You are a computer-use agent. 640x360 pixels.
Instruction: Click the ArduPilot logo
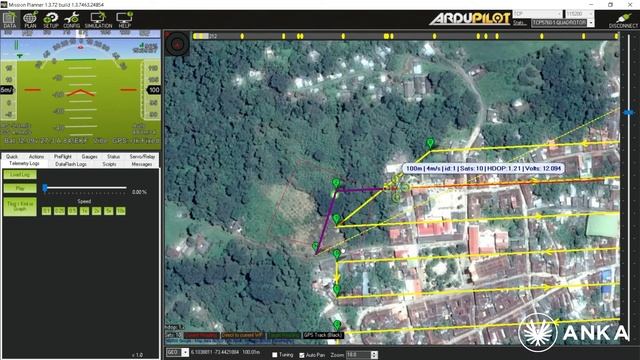tap(469, 19)
